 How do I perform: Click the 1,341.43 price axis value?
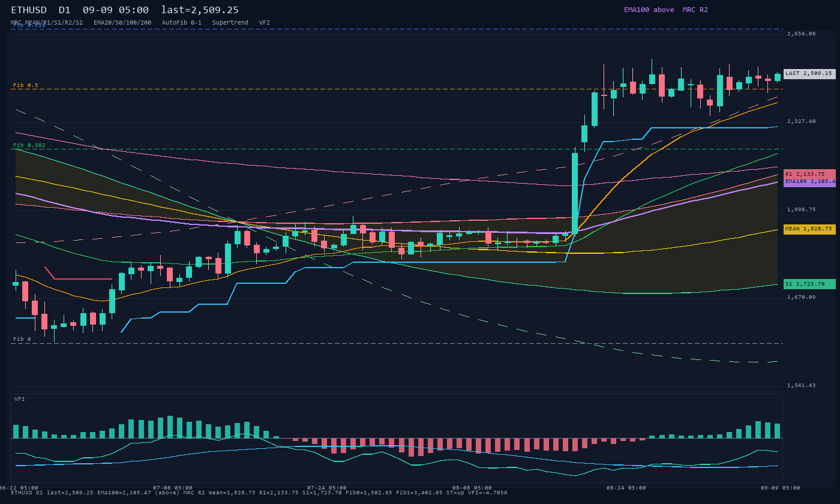click(x=802, y=385)
